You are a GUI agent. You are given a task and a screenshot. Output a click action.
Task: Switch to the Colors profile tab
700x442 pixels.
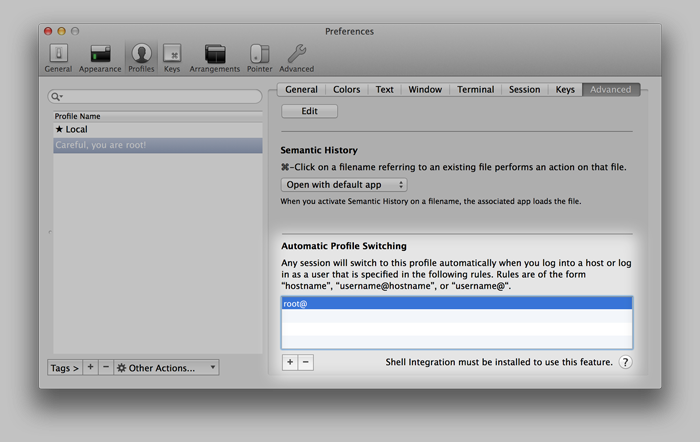tap(347, 90)
